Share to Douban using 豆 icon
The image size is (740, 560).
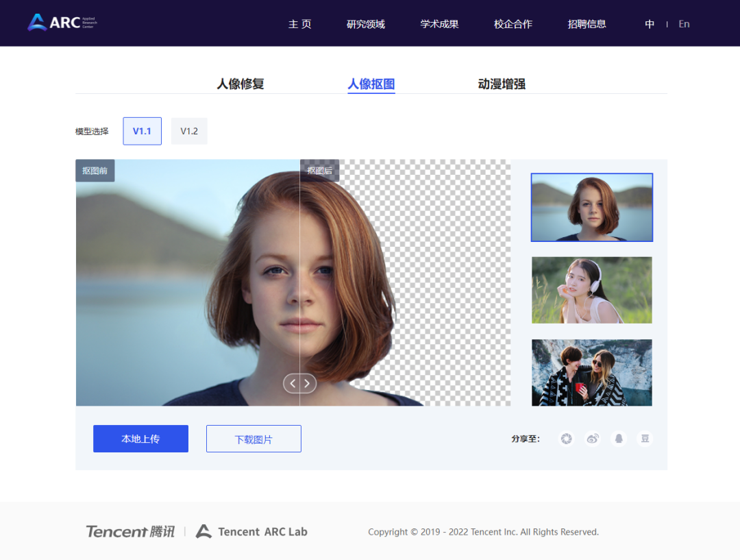pyautogui.click(x=644, y=439)
